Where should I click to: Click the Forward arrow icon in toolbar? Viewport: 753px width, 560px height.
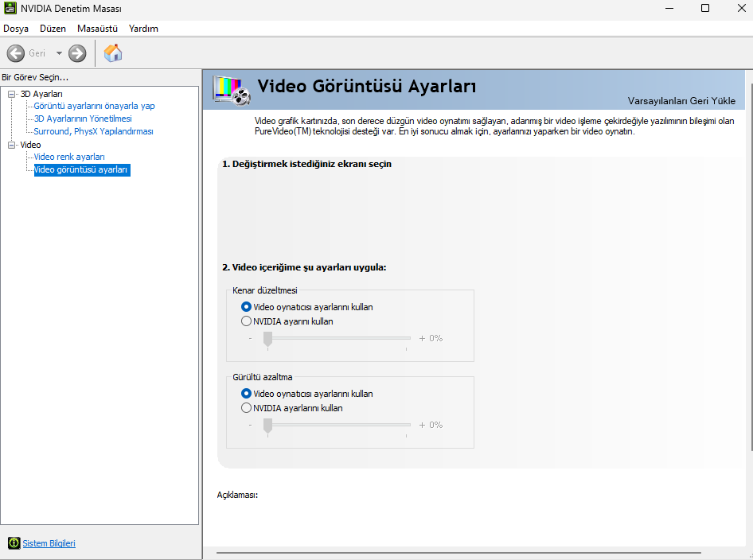tap(77, 53)
